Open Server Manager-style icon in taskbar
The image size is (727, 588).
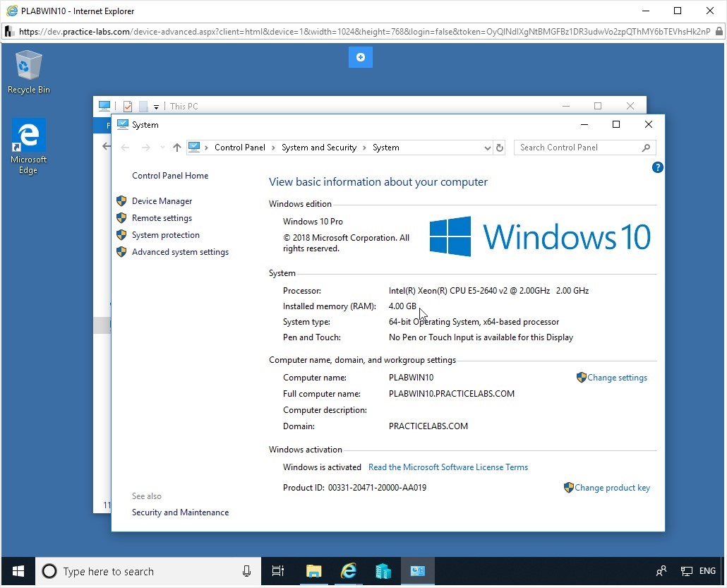tap(383, 571)
